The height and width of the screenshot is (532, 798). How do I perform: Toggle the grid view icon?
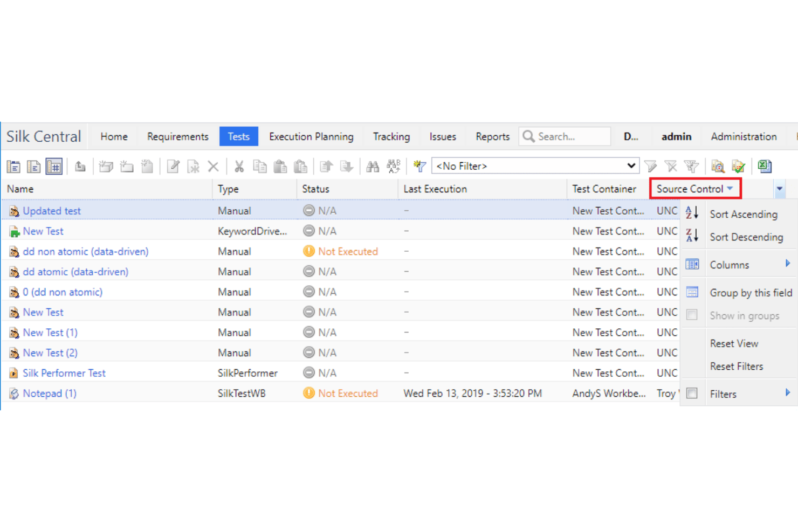(54, 167)
